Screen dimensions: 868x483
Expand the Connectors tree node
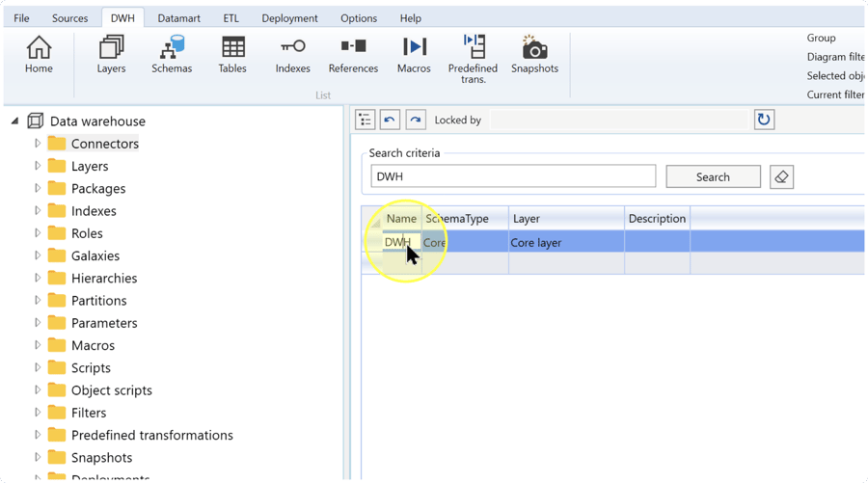click(37, 144)
